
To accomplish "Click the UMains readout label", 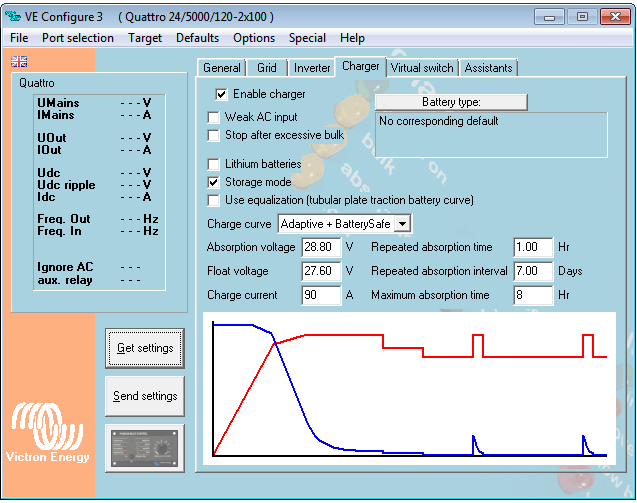I will coord(58,103).
